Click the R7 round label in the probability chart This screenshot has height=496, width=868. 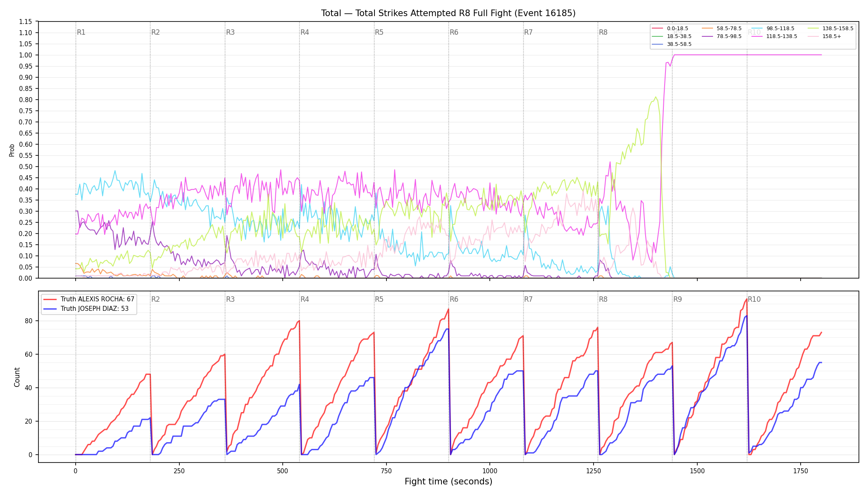coord(528,32)
